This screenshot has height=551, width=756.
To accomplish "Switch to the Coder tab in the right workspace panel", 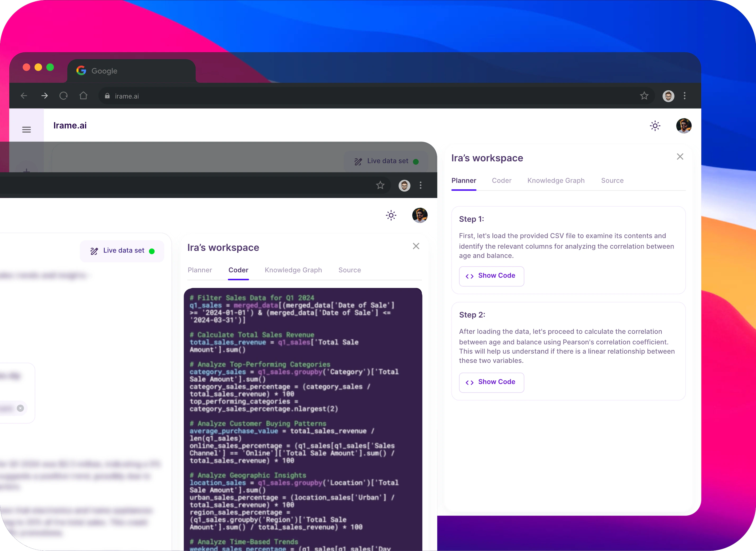I will click(x=501, y=180).
